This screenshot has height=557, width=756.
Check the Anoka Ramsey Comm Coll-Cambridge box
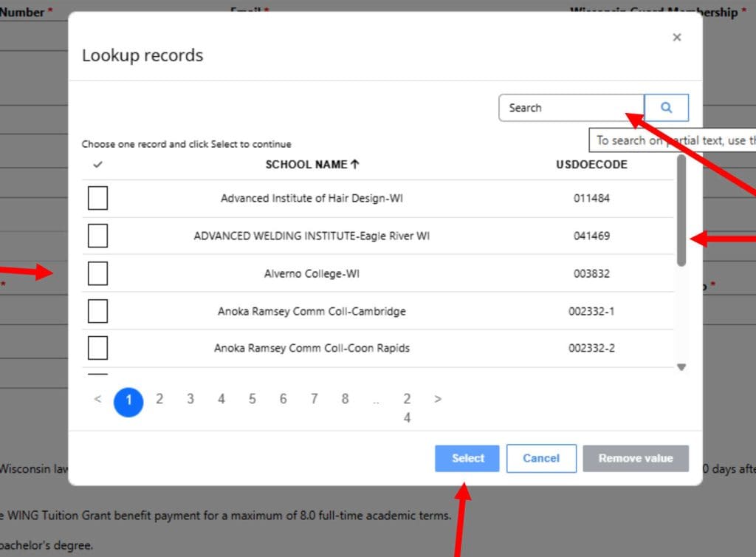tap(97, 310)
